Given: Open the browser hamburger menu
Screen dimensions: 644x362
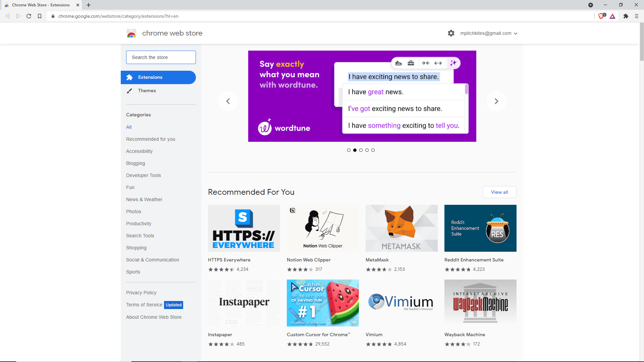Looking at the screenshot, I should point(637,16).
